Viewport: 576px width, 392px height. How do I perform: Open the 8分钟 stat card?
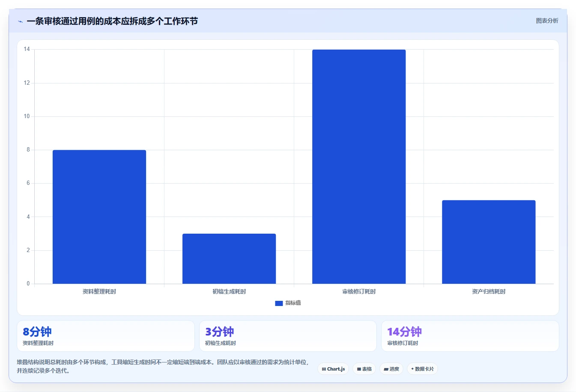(106, 336)
